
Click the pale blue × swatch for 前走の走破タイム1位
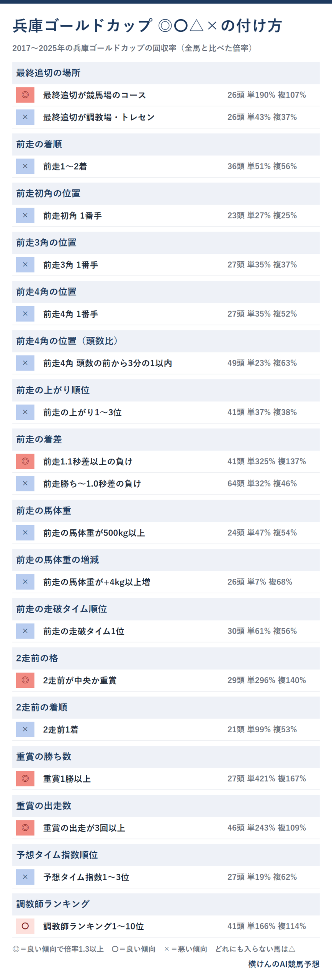[25, 631]
